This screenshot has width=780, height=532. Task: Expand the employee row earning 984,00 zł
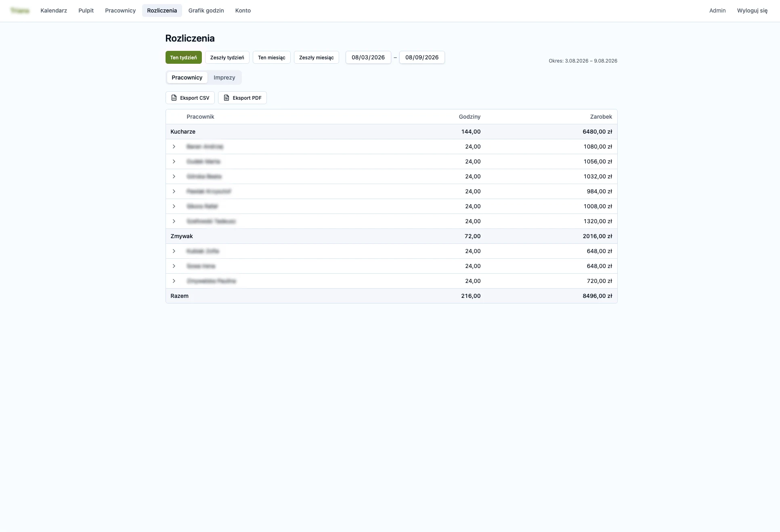[174, 191]
